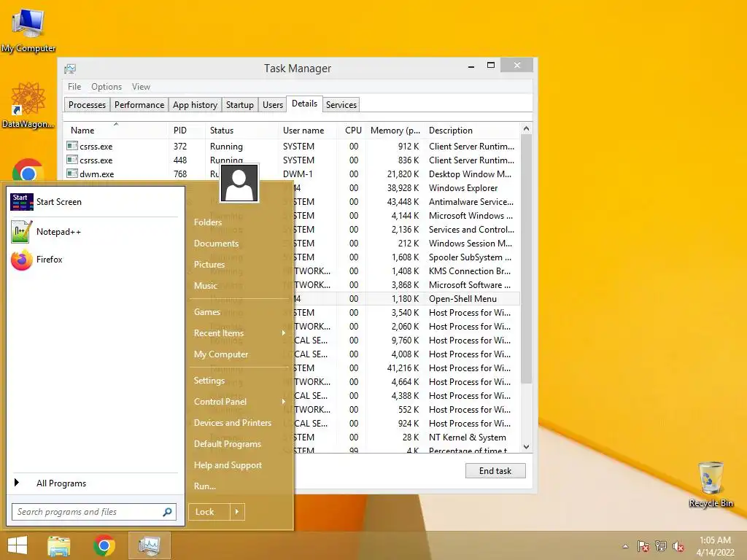747x560 pixels.
Task: Sort by the Memory column header
Action: 395,130
